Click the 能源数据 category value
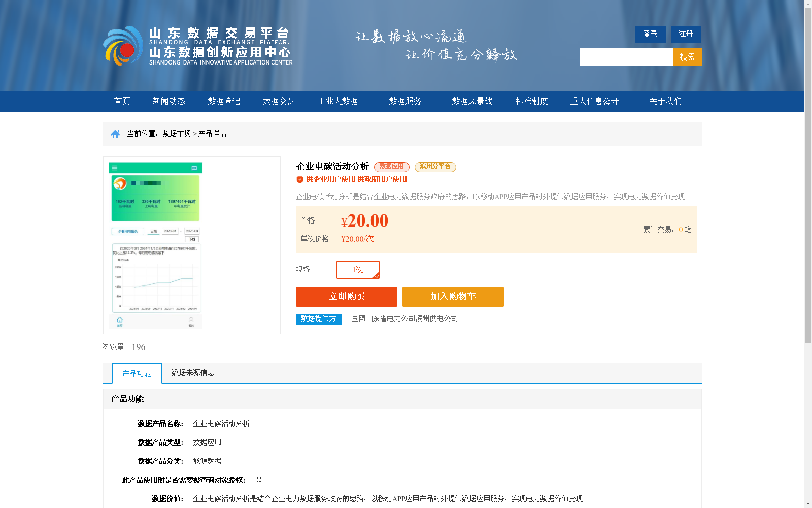This screenshot has width=812, height=508. pyautogui.click(x=207, y=461)
